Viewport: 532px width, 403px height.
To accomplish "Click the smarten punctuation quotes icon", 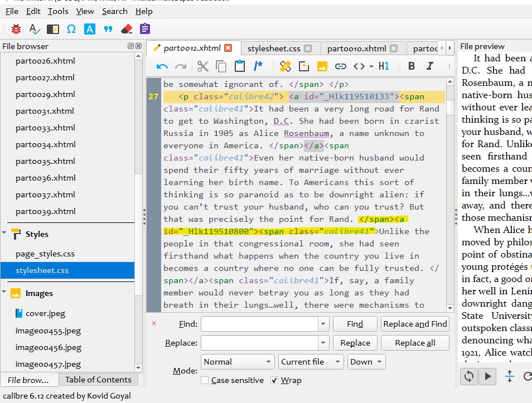I will coord(108,29).
